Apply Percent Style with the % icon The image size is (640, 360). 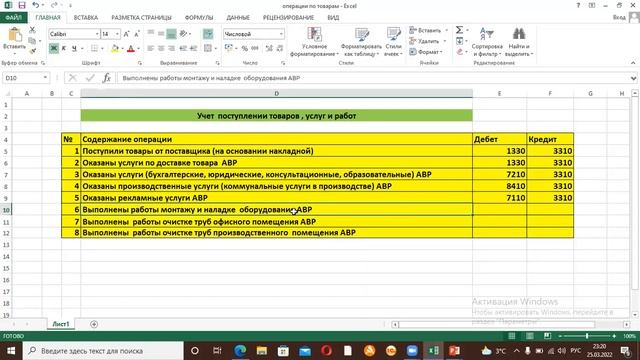244,49
